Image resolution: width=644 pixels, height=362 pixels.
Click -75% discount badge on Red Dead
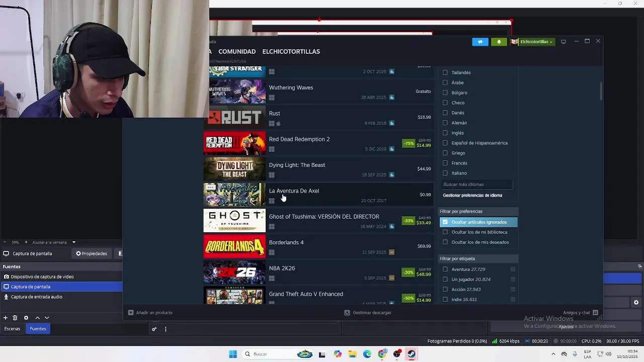coord(409,143)
